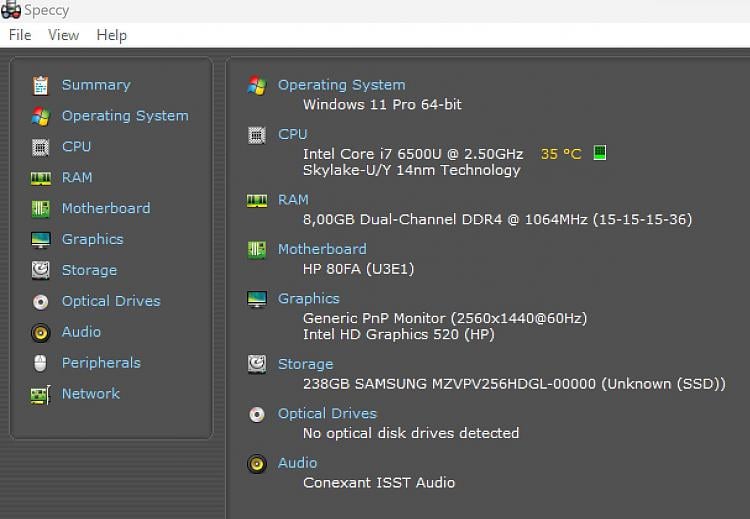Click the Storage heading link in summary
This screenshot has width=750, height=519.
(x=306, y=364)
